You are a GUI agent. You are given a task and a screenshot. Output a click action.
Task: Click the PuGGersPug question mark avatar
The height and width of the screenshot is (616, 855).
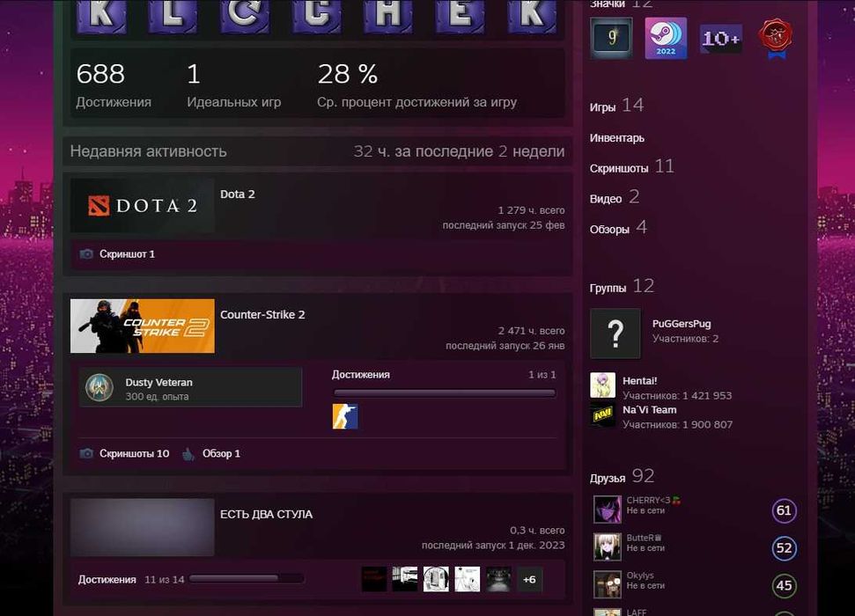coord(615,333)
